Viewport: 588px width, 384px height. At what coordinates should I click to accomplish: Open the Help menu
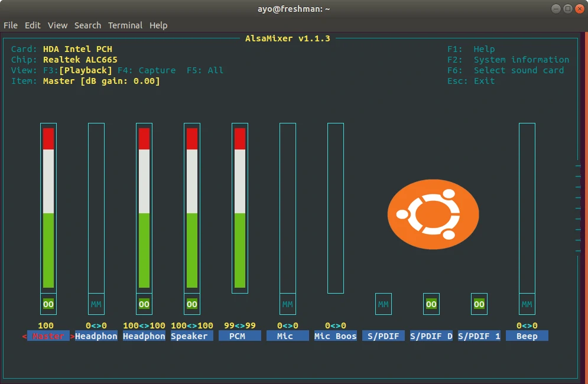[x=158, y=25]
